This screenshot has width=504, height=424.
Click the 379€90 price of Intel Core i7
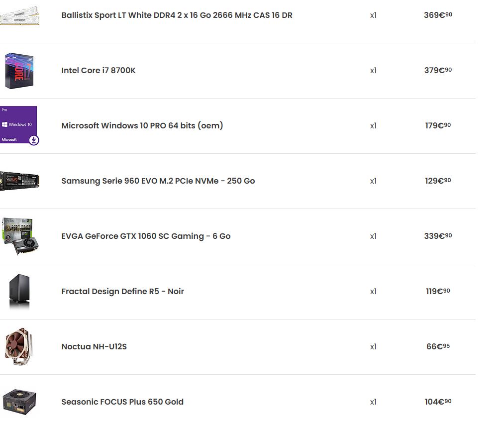438,71
